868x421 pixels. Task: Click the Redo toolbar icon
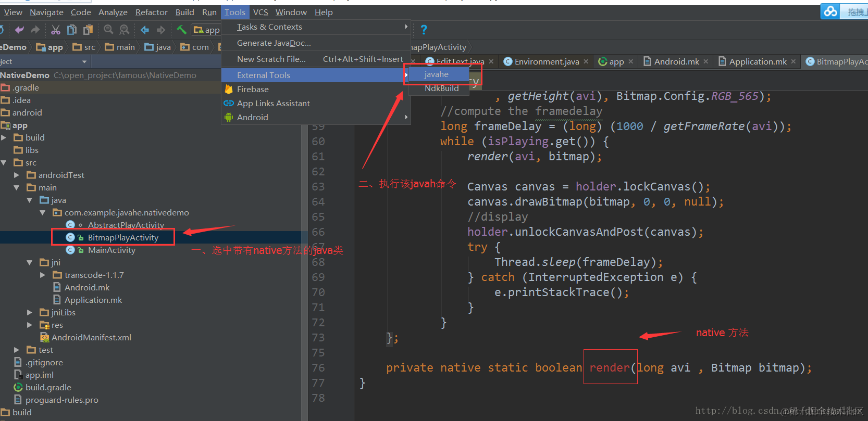pos(35,30)
